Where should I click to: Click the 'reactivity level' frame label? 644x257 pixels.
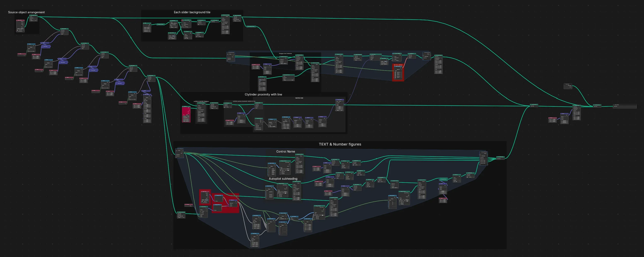pyautogui.click(x=299, y=98)
